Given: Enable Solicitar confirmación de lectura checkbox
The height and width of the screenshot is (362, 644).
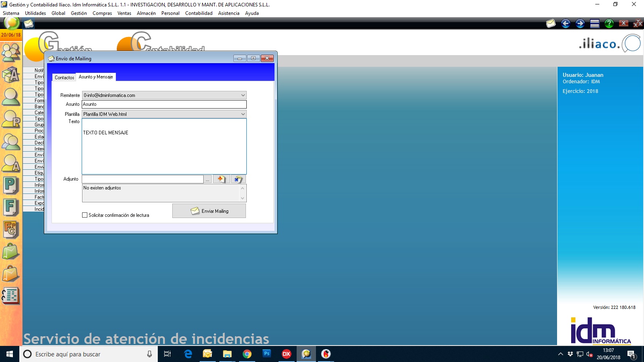Looking at the screenshot, I should point(85,215).
